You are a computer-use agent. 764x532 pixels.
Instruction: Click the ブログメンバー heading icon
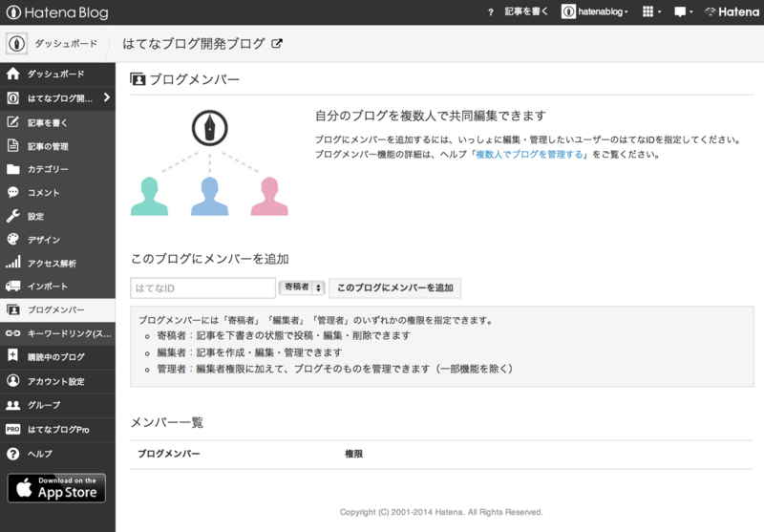point(138,79)
